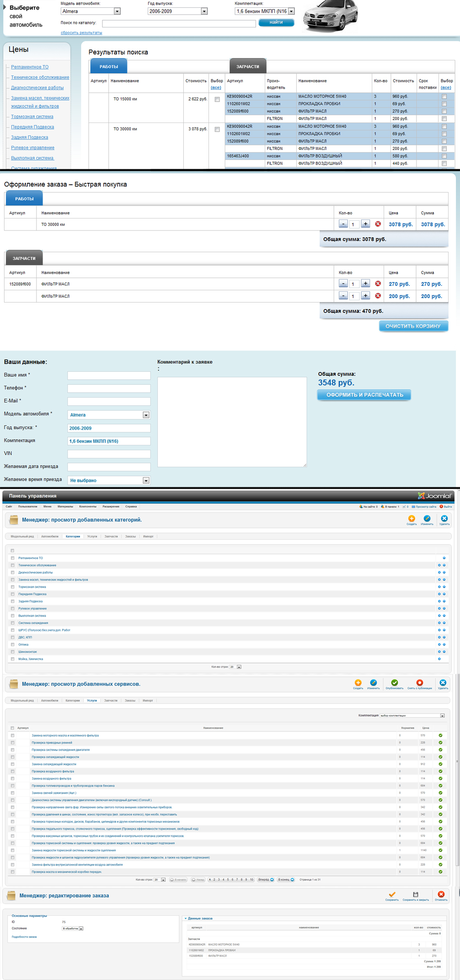Image resolution: width=460 pixels, height=980 pixels.
Task: Decrease quantity of ТО 30000 км
Action: pos(343,224)
